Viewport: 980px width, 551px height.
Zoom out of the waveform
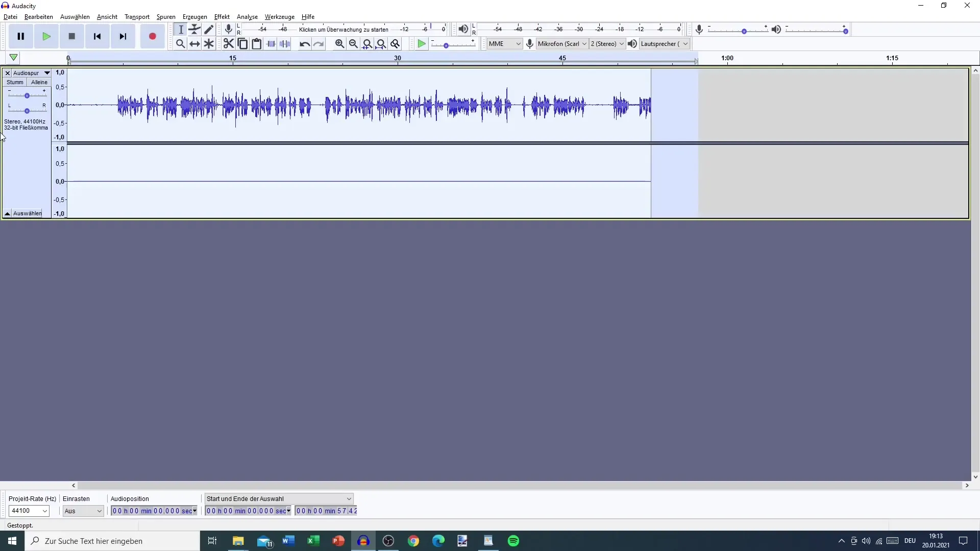pos(353,44)
